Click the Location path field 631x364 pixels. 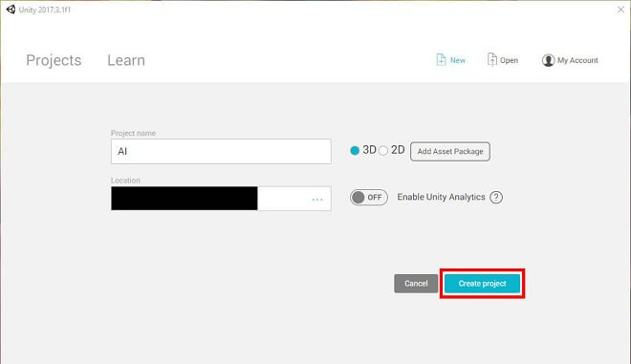[x=221, y=199]
